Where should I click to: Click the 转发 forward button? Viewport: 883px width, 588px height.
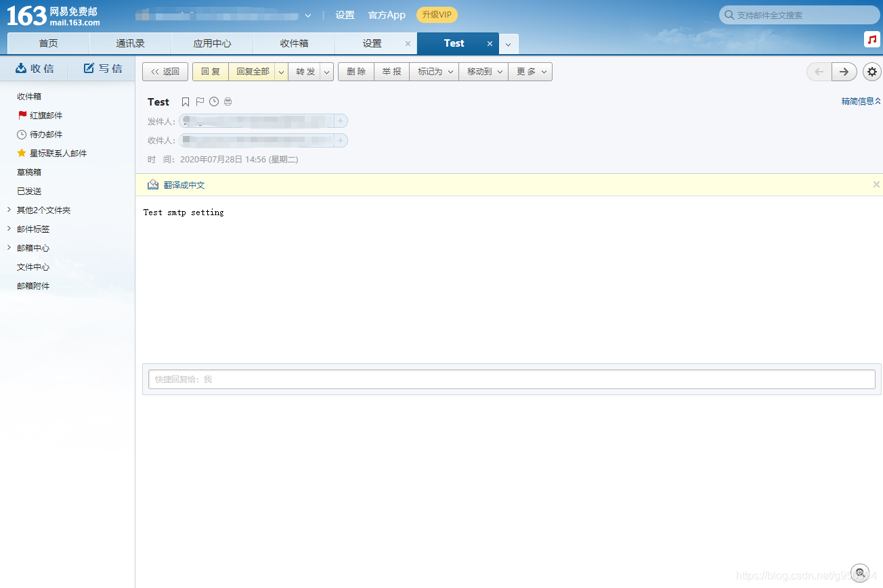pos(305,72)
